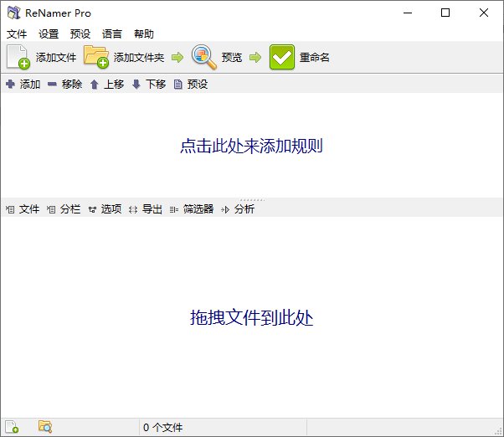Click the up arrow to move rule up

[x=94, y=85]
